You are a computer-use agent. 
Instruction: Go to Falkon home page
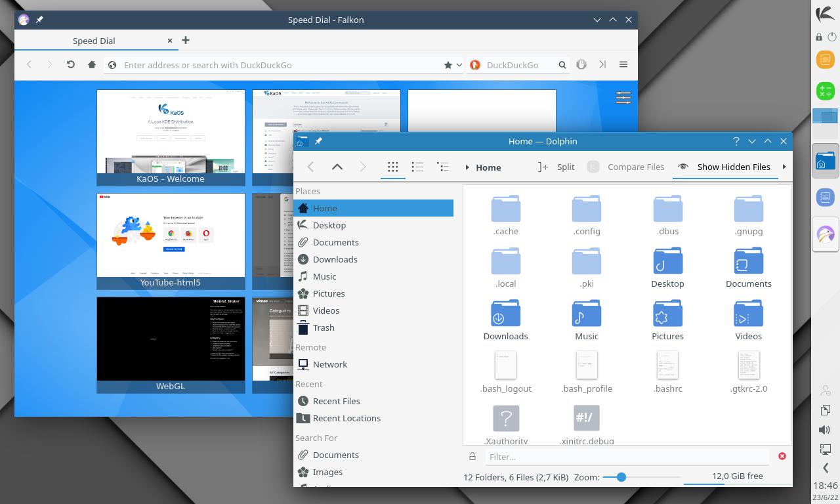tap(92, 64)
